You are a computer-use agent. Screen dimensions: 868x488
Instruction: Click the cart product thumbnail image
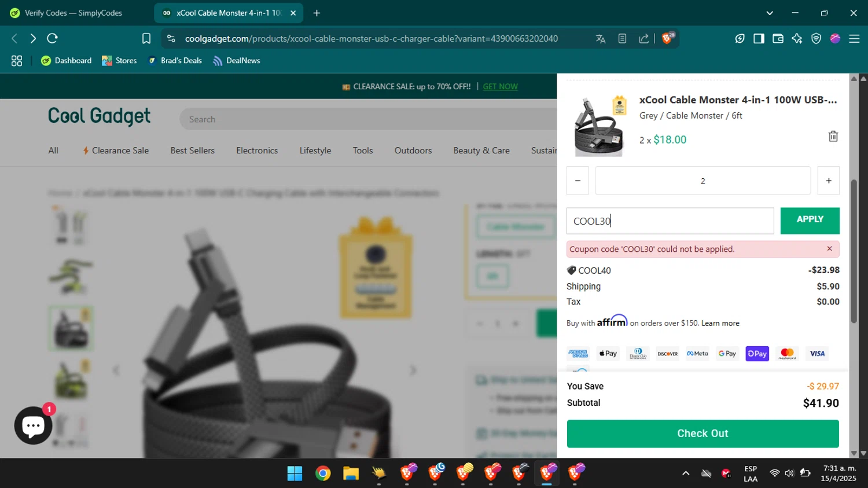click(598, 126)
